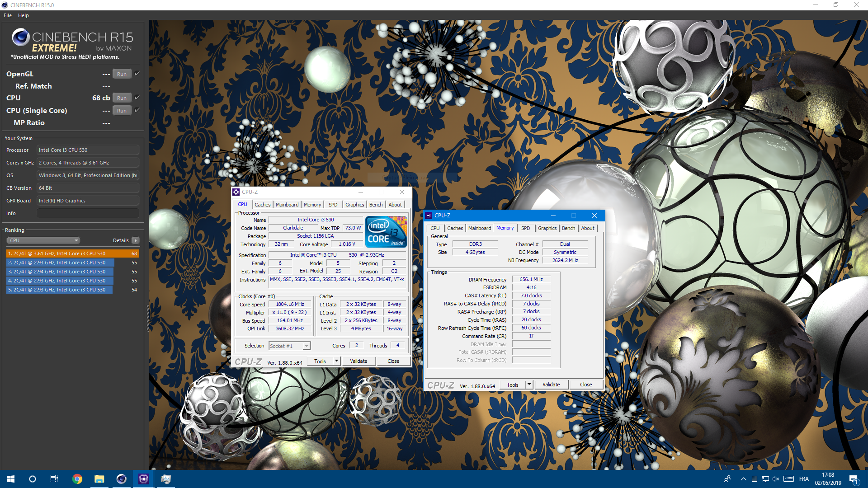Open Tools dropdown arrow in CPU tab window
Screen dimensions: 868x488
(x=336, y=361)
